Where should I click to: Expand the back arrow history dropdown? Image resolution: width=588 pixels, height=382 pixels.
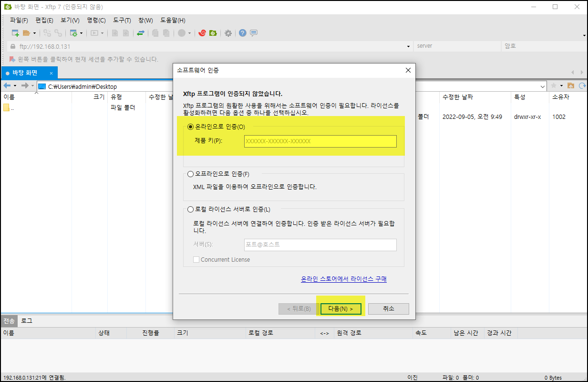click(x=15, y=86)
